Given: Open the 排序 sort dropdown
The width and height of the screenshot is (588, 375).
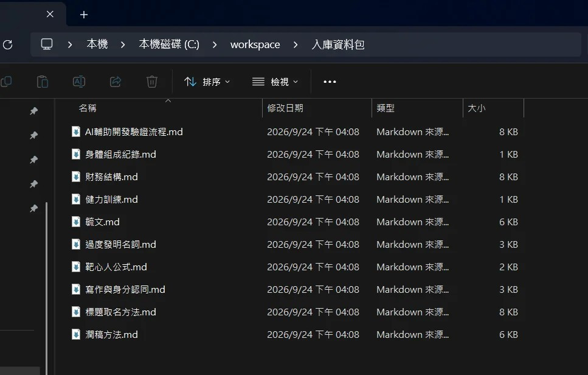Looking at the screenshot, I should point(207,82).
